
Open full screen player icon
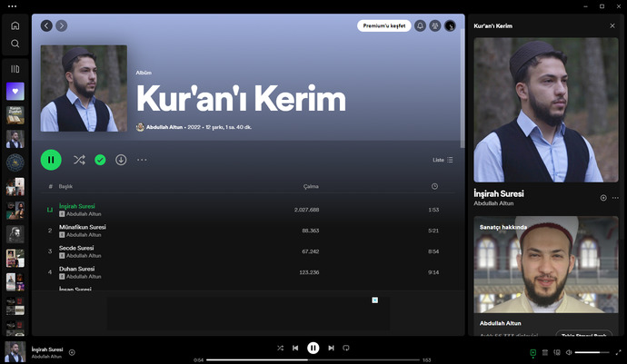[x=618, y=352]
